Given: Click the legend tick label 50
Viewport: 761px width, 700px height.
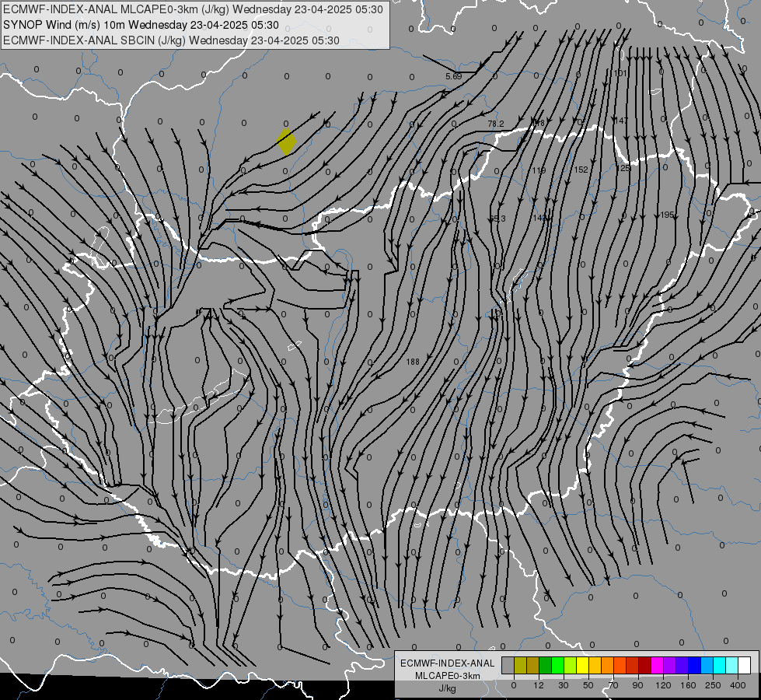Looking at the screenshot, I should 588,685.
